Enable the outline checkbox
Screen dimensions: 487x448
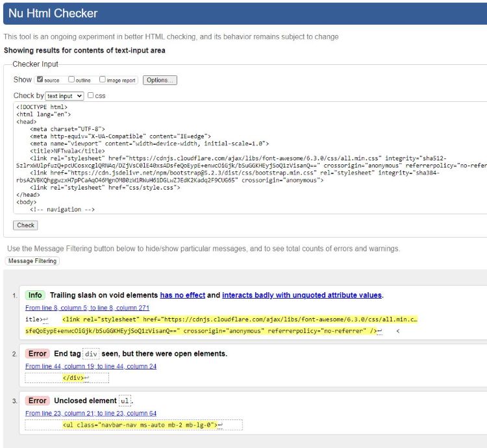(71, 80)
